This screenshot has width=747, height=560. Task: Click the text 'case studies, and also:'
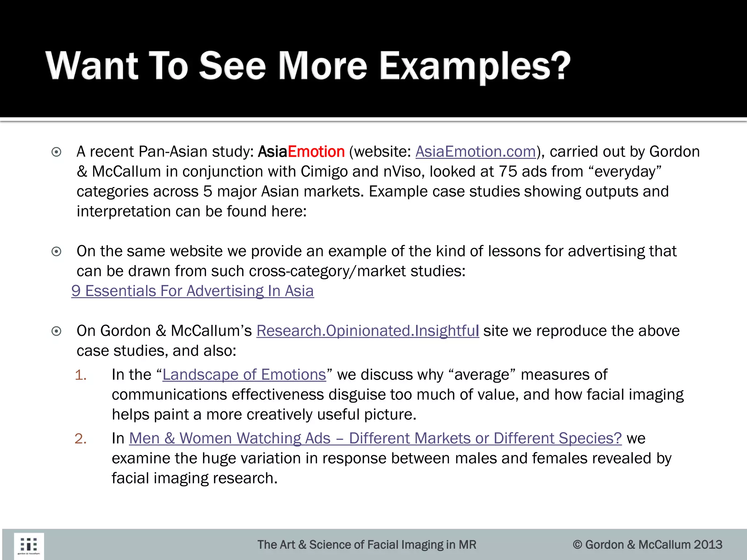(156, 351)
